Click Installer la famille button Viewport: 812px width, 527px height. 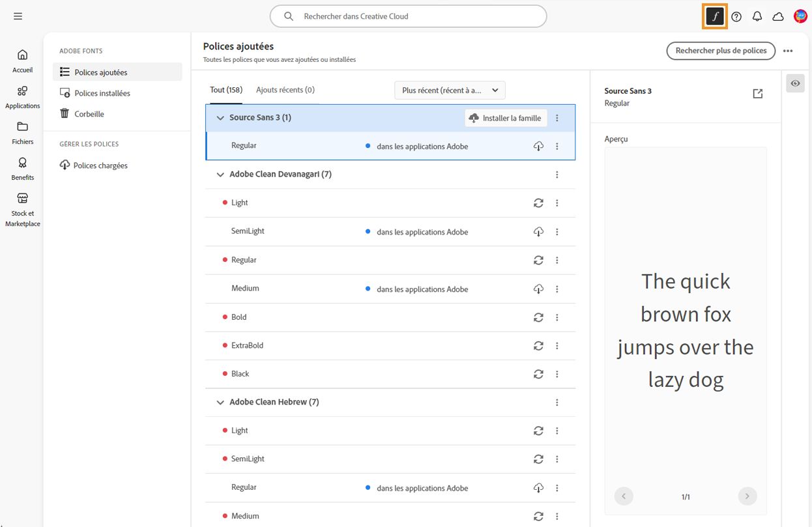pyautogui.click(x=506, y=118)
